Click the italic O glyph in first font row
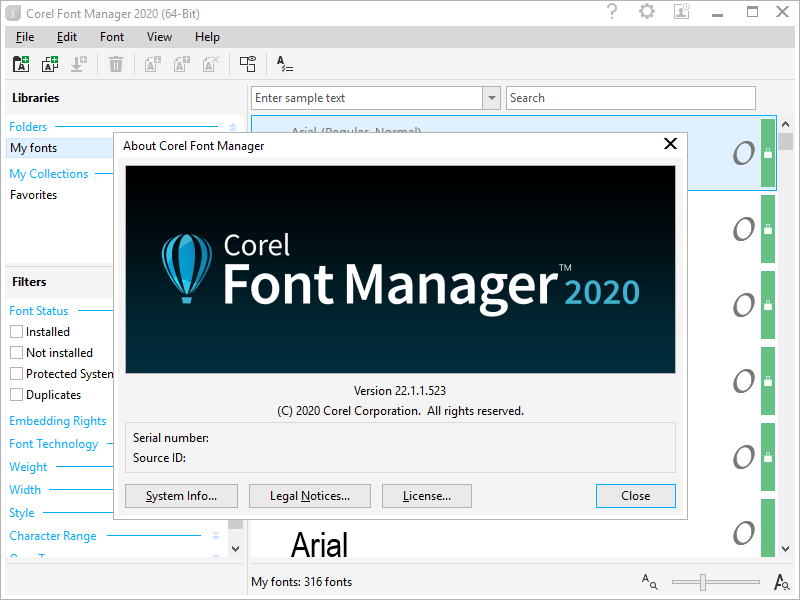 [744, 153]
